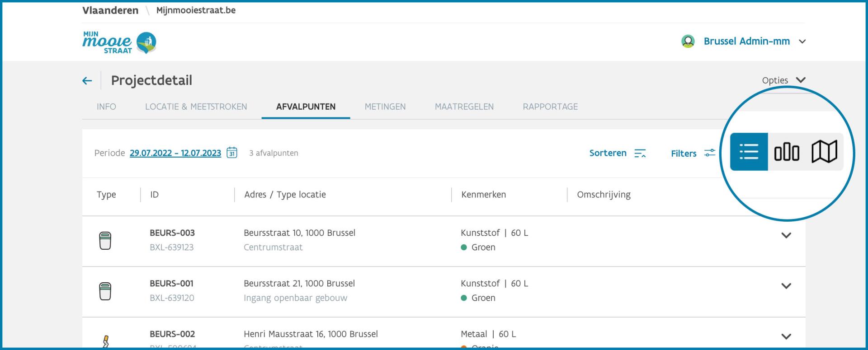The width and height of the screenshot is (868, 350).
Task: Click the Adres / Type locatie column header
Action: point(285,195)
